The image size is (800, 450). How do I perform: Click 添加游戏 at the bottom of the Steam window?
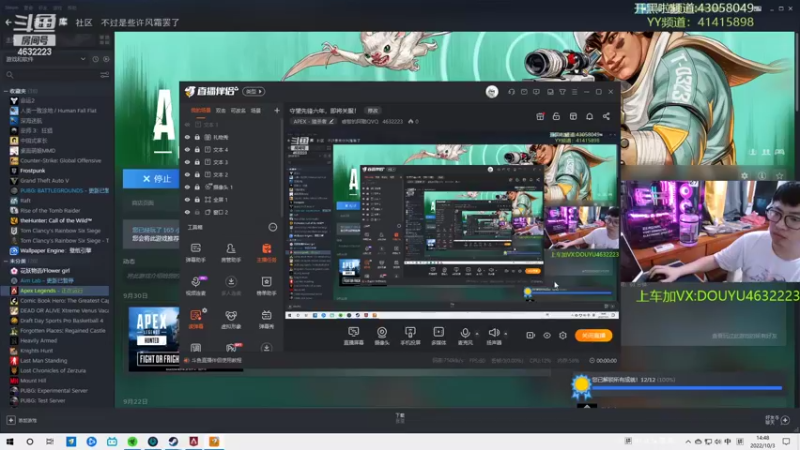pyautogui.click(x=22, y=420)
